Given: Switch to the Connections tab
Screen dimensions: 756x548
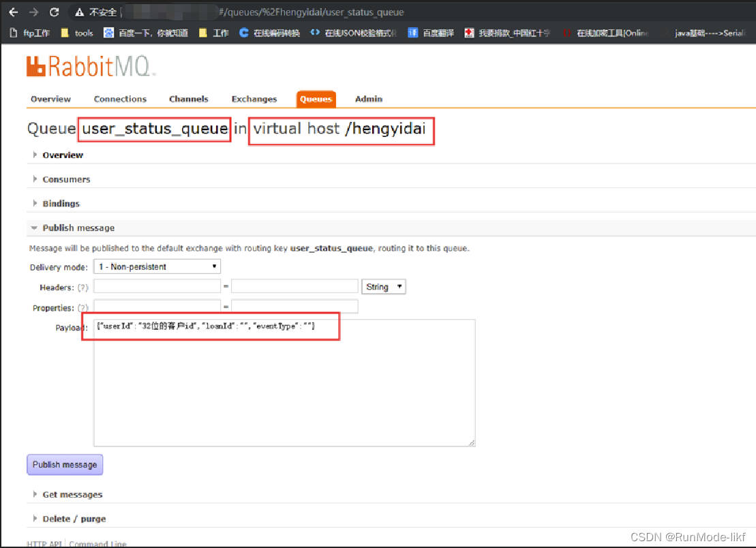Looking at the screenshot, I should point(120,99).
